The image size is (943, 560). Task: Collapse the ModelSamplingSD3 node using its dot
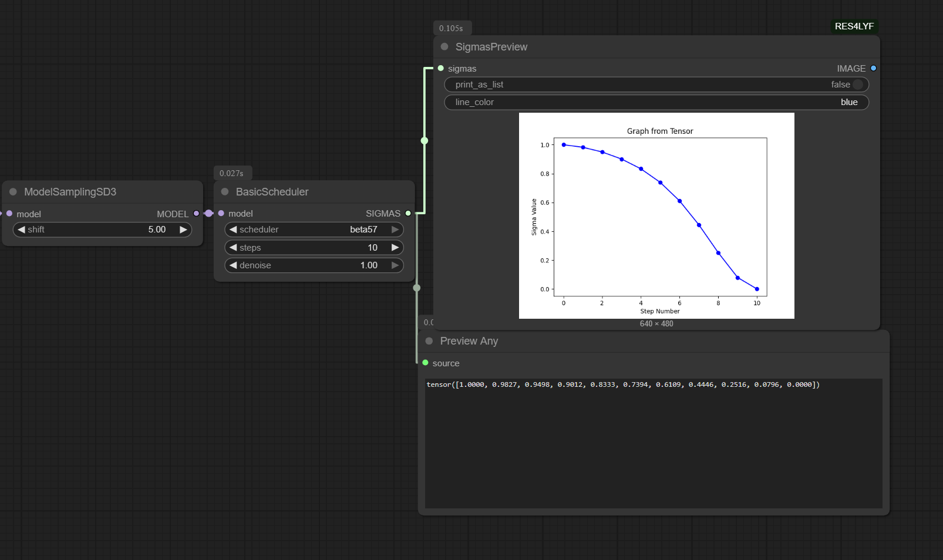[x=13, y=192]
